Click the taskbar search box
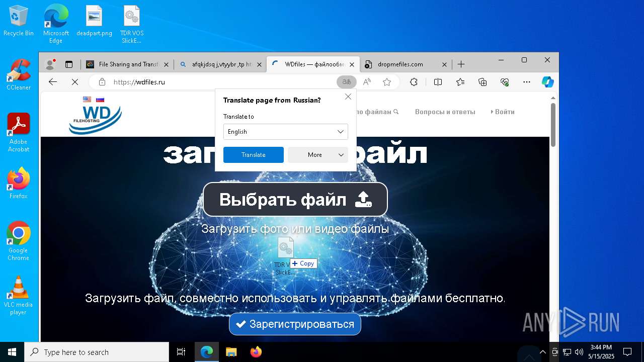 97,352
